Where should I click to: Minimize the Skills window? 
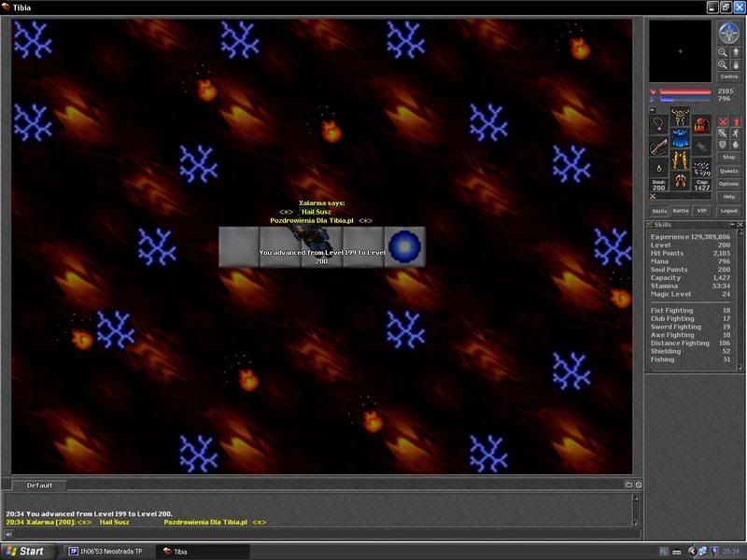[733, 224]
